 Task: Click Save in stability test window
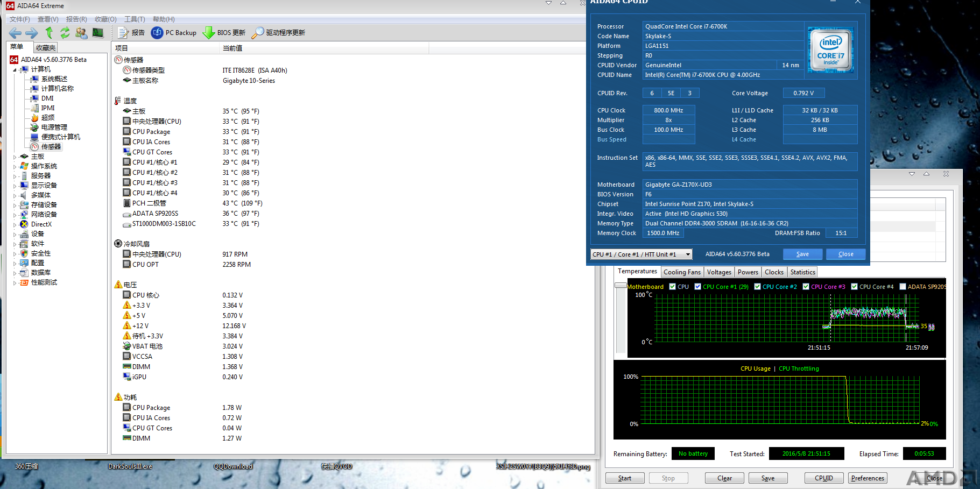[x=768, y=478]
